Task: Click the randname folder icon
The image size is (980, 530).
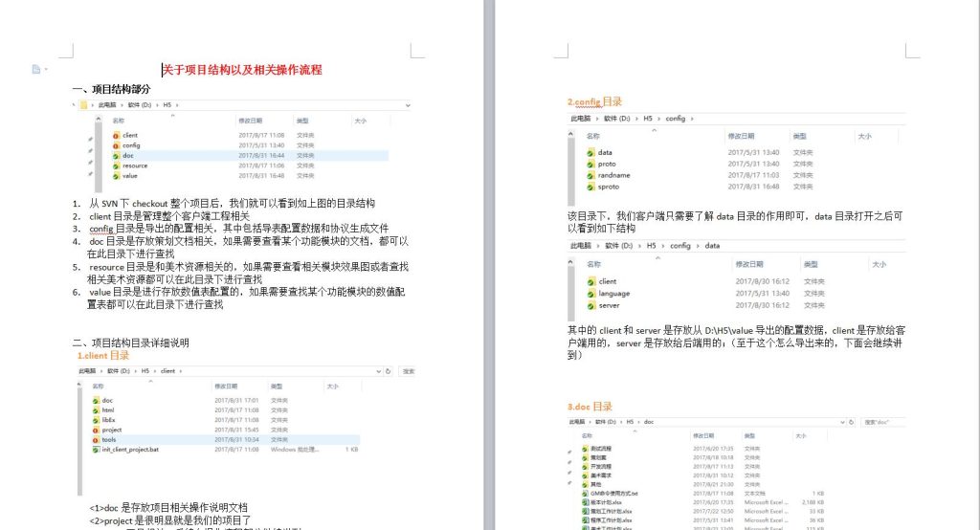Action: tap(590, 176)
